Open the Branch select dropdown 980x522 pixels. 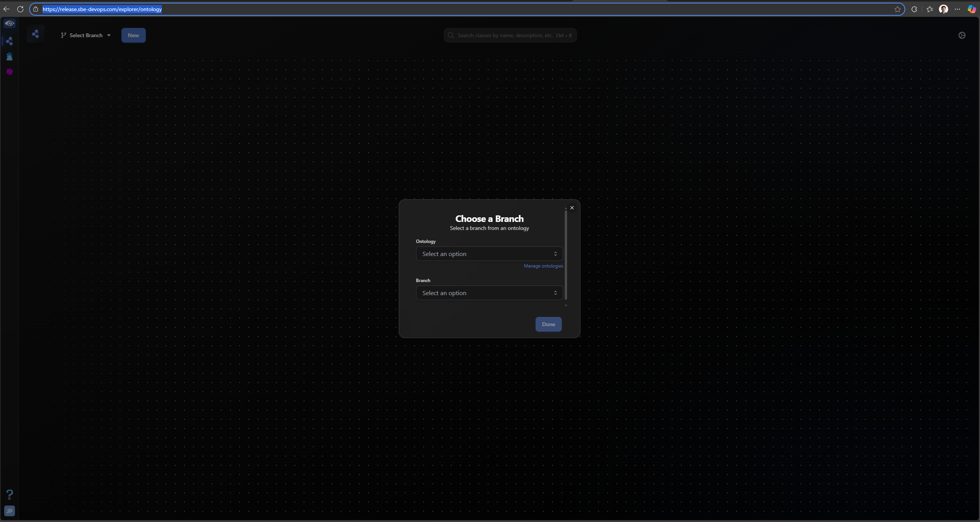coord(489,293)
